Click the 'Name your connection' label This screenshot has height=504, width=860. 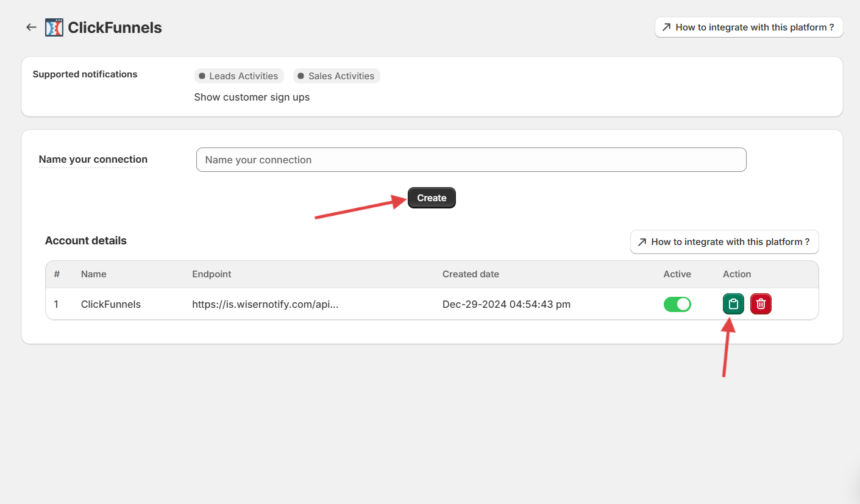point(93,160)
